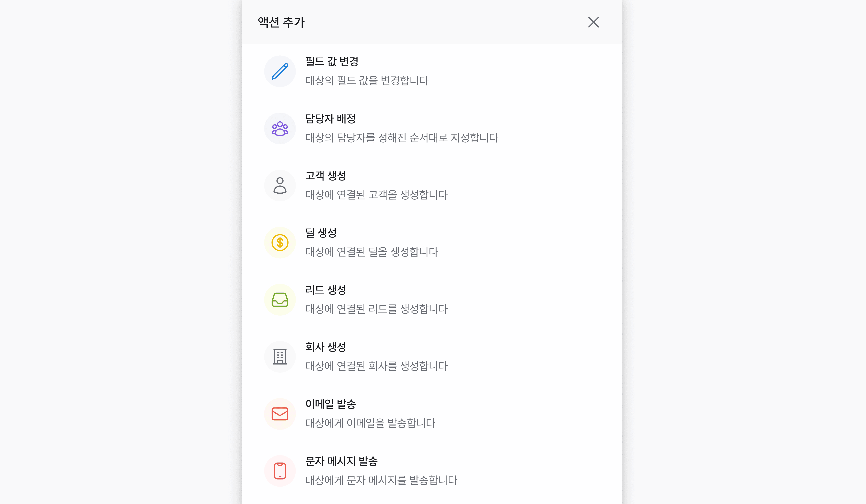Image resolution: width=866 pixels, height=504 pixels.
Task: Click the red mobile phone icon
Action: click(x=280, y=471)
